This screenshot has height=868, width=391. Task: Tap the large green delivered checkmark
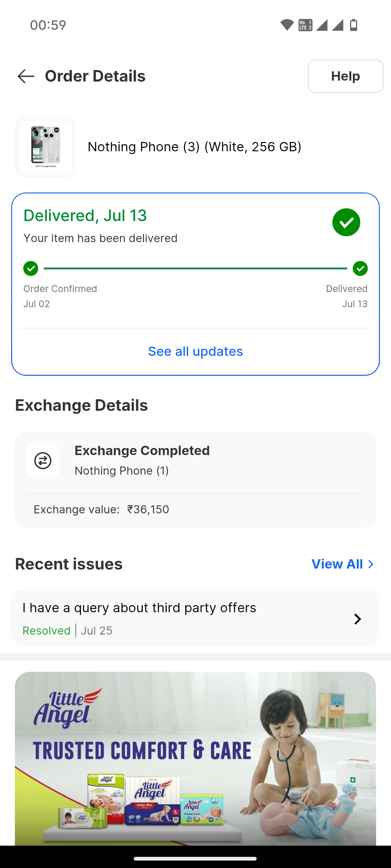(346, 222)
